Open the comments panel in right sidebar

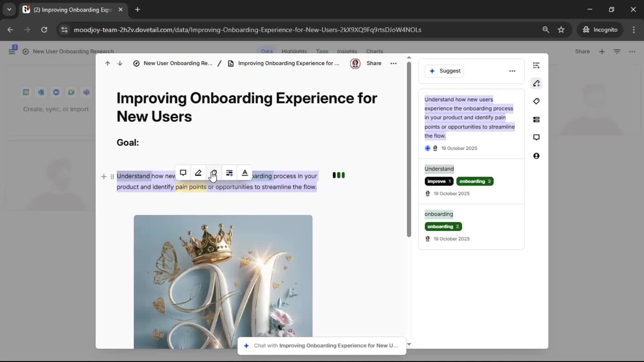536,137
